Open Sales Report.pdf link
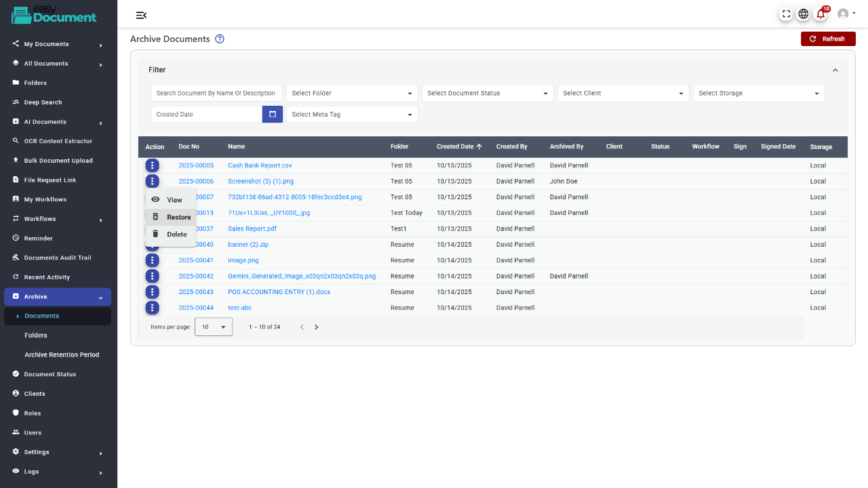The width and height of the screenshot is (868, 488). tap(252, 228)
